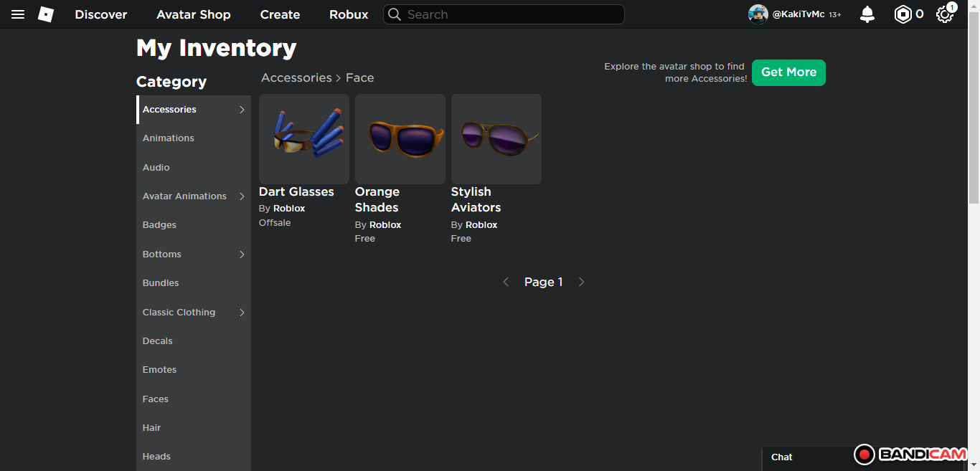Image resolution: width=980 pixels, height=471 pixels.
Task: Expand the Bottoms category chevron
Action: pos(242,254)
